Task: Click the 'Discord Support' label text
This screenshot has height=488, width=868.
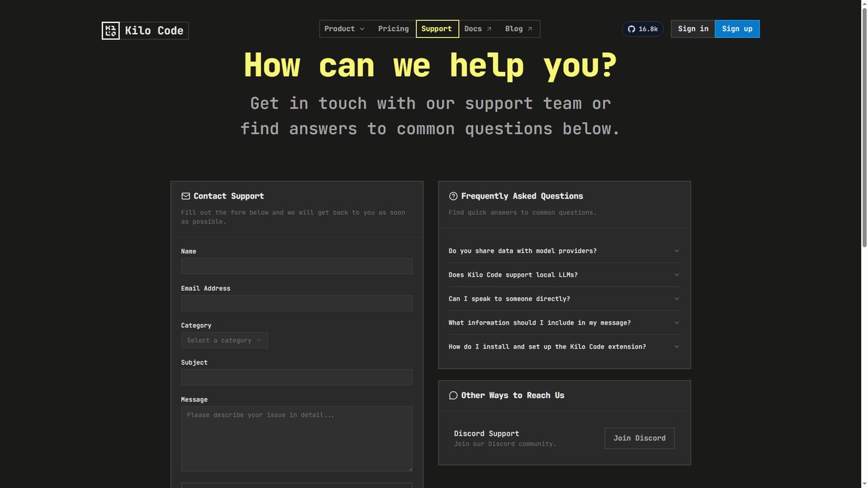Action: pyautogui.click(x=486, y=434)
